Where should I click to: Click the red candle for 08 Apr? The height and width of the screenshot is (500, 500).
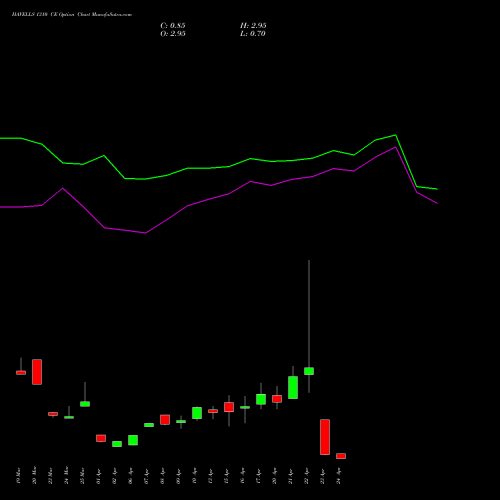coord(165,420)
